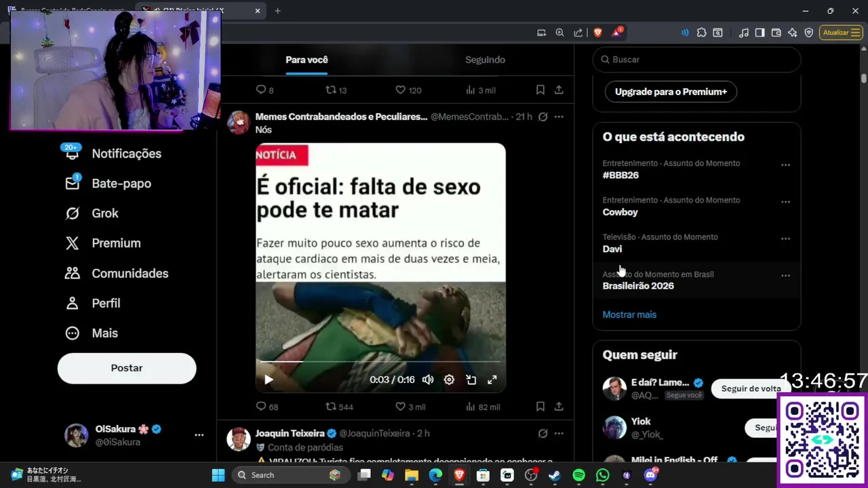Open the Mais menu
Image resolution: width=868 pixels, height=488 pixels.
92,333
